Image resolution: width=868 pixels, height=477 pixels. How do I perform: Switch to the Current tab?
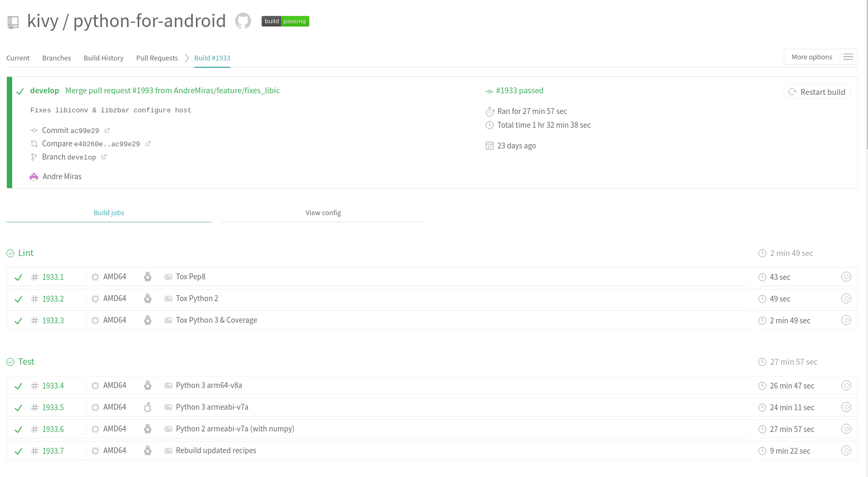[18, 58]
